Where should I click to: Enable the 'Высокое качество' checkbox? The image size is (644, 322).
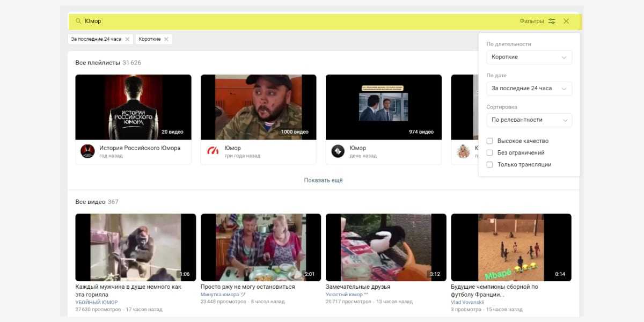click(x=489, y=141)
